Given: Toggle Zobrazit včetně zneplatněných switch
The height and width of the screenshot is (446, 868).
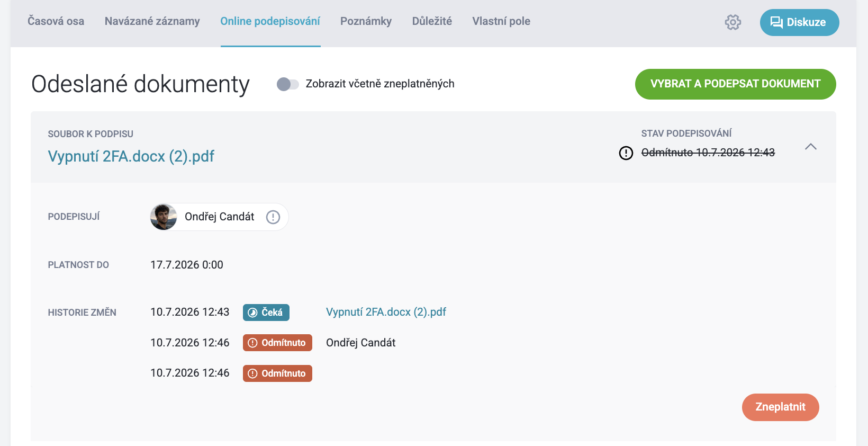Looking at the screenshot, I should pyautogui.click(x=287, y=84).
